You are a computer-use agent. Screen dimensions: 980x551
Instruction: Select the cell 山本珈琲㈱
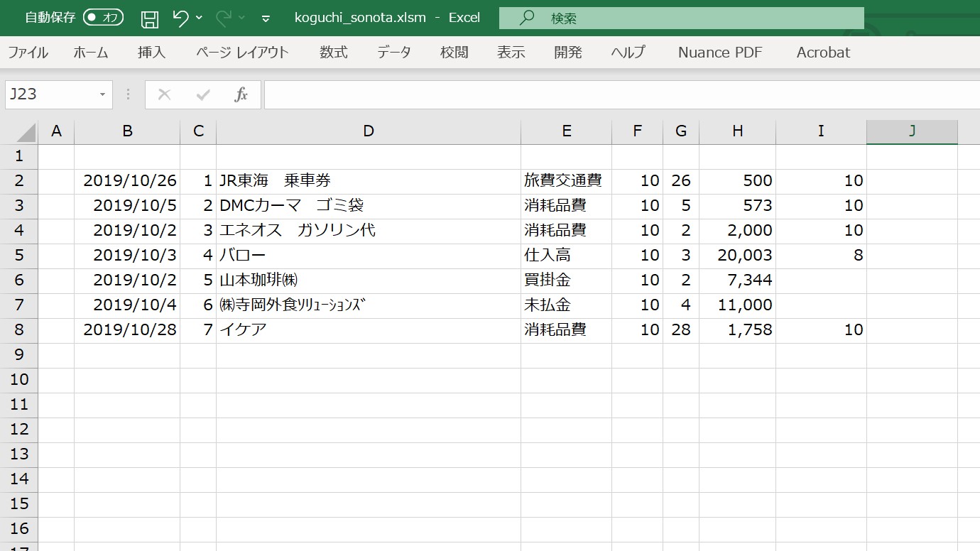coord(368,280)
